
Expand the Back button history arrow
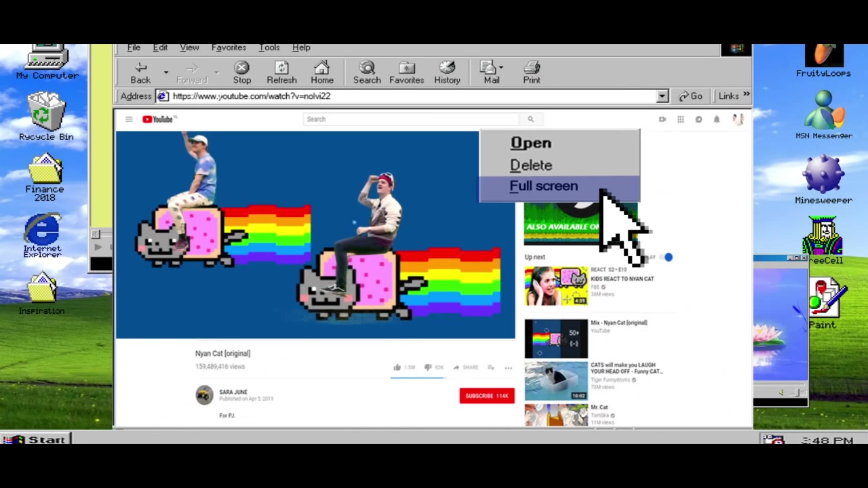pyautogui.click(x=165, y=71)
